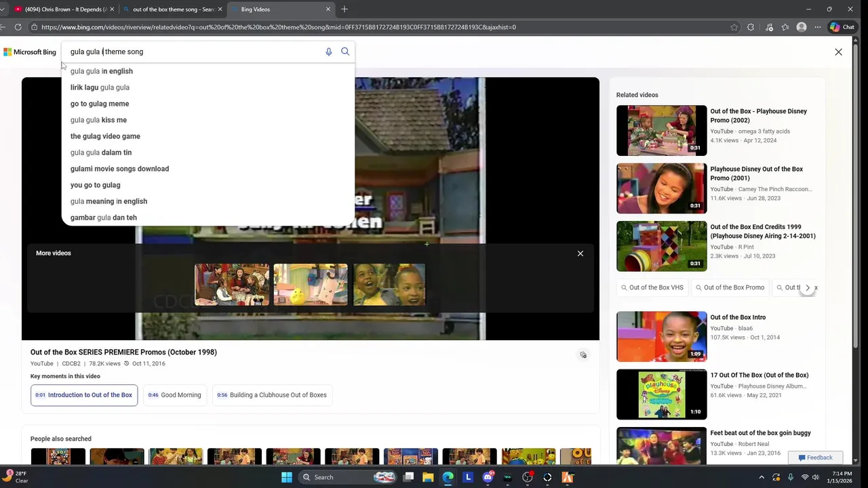The width and height of the screenshot is (868, 488).
Task: Click the Microsoft Bing logo
Action: 30,52
